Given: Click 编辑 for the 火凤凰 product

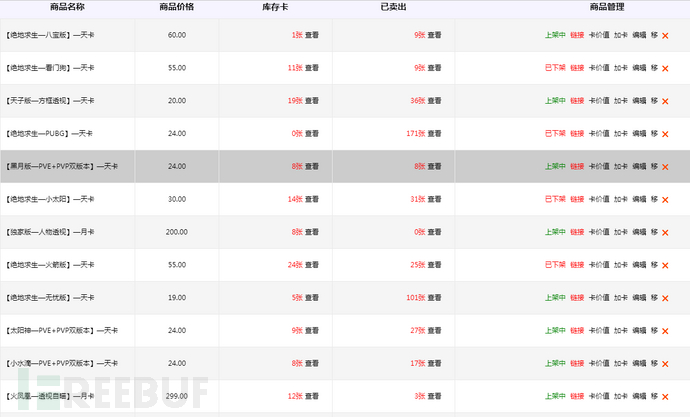Looking at the screenshot, I should (x=639, y=396).
